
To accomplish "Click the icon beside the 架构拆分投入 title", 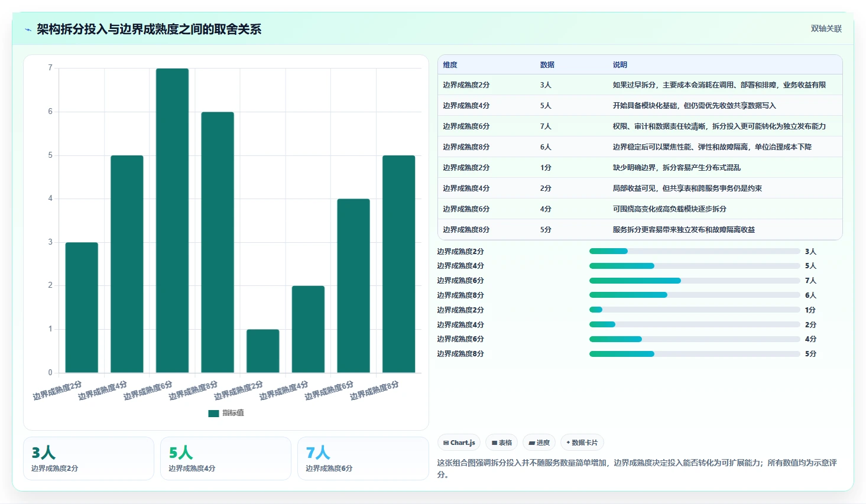I will [28, 30].
